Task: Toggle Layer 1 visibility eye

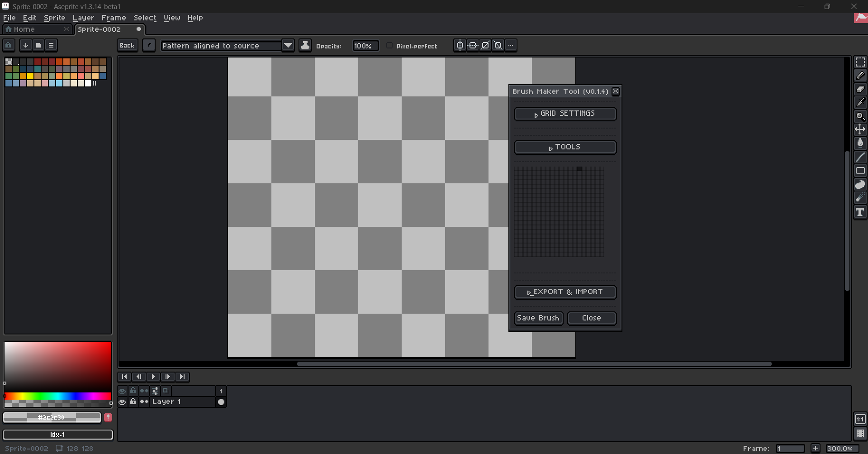Action: tap(122, 402)
